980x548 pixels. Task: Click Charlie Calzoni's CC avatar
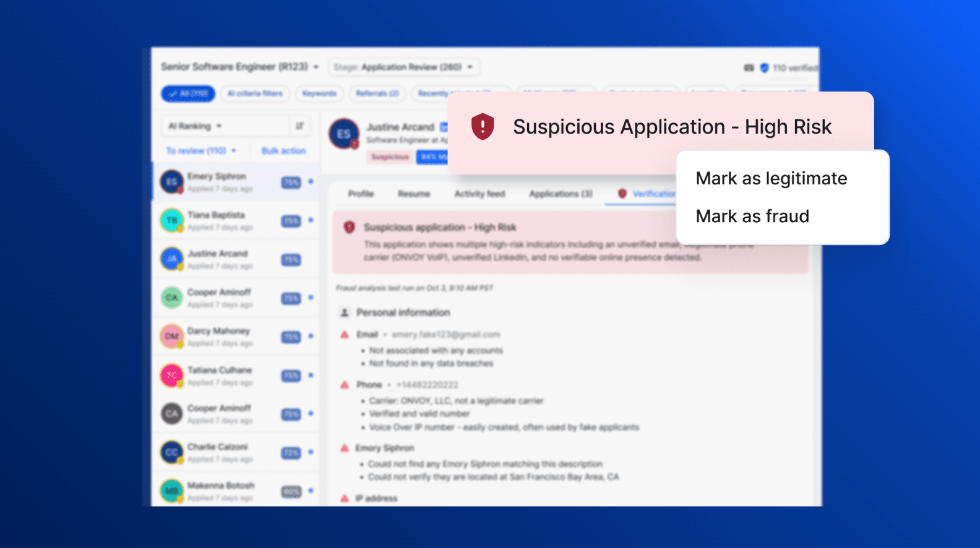click(x=172, y=452)
